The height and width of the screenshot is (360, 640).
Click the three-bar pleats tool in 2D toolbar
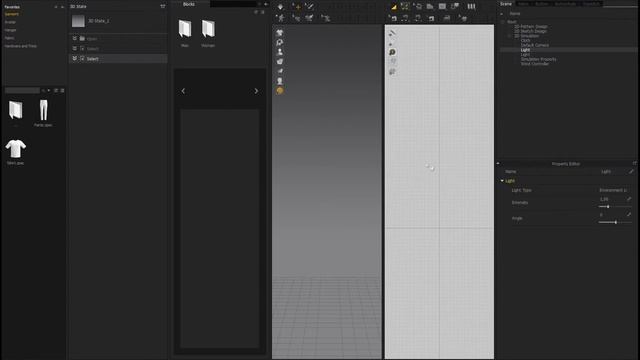pyautogui.click(x=471, y=7)
